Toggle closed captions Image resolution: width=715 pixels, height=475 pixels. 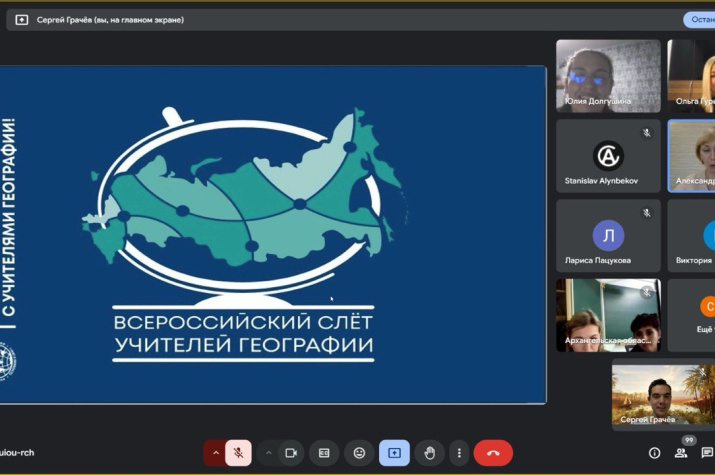click(x=324, y=453)
